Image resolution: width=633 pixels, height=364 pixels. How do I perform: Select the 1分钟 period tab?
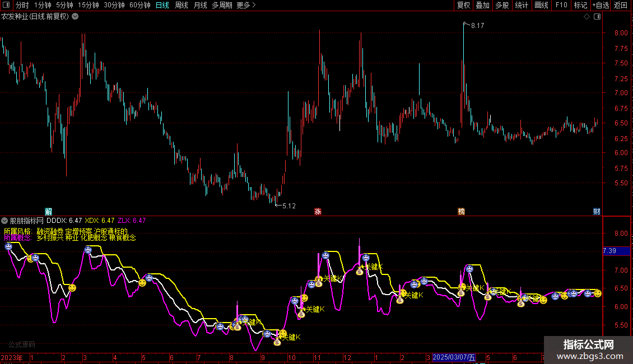click(x=43, y=5)
